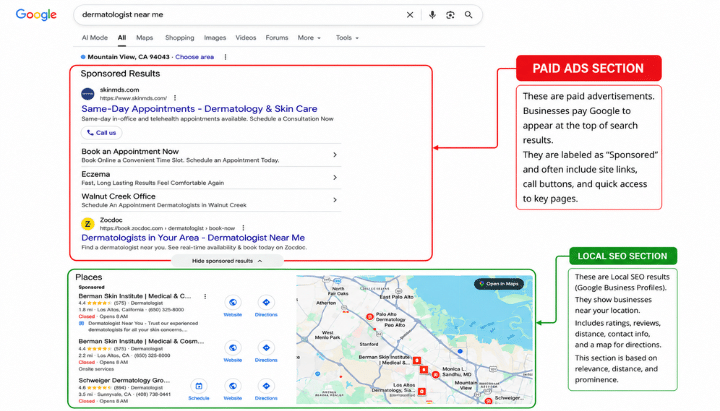Switch to Images tab
Image resolution: width=720 pixels, height=411 pixels.
coord(215,38)
